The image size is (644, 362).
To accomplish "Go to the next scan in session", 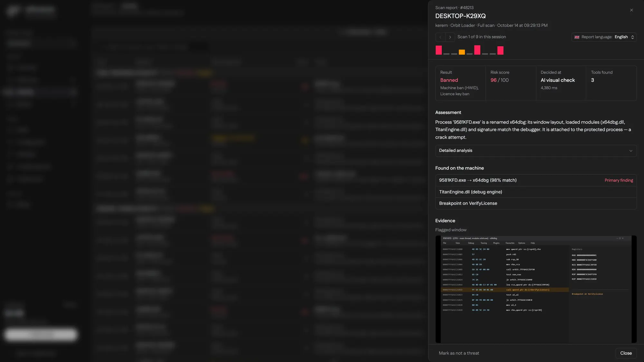I will coord(450,37).
